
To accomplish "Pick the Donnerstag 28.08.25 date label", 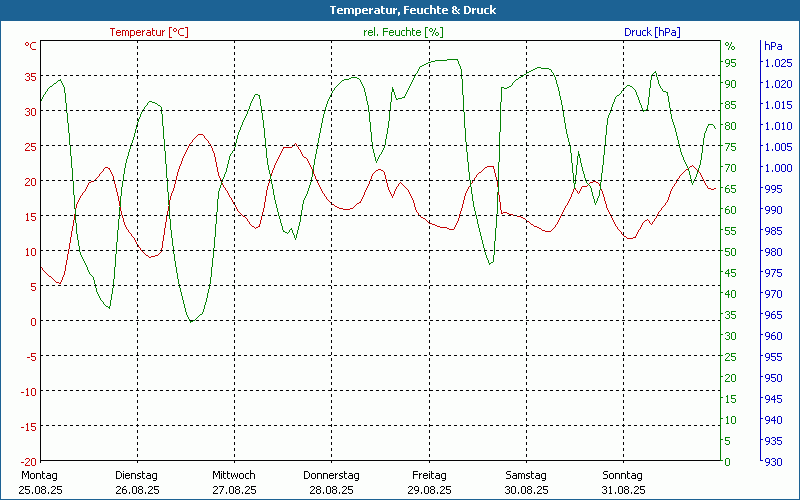I will pyautogui.click(x=331, y=482).
